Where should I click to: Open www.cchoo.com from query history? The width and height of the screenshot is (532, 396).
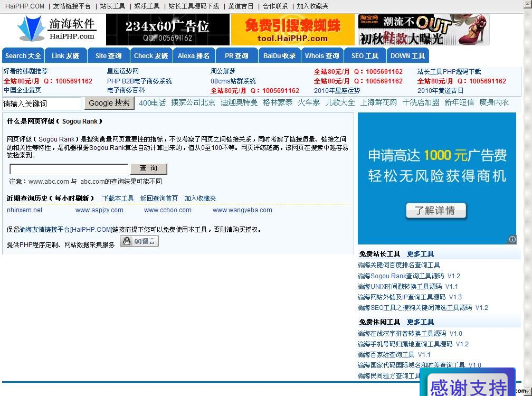(168, 210)
